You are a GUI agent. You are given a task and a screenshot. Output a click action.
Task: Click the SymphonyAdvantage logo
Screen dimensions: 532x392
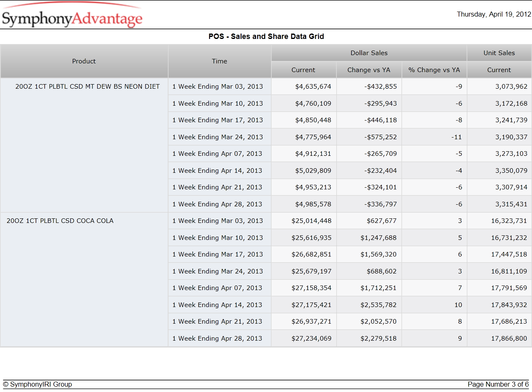point(72,16)
